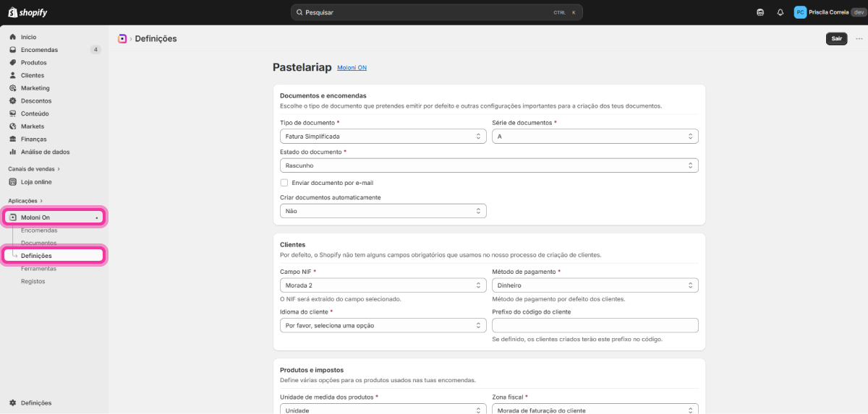868x414 pixels.
Task: Click the Encomendas badge showing 4
Action: [95, 50]
